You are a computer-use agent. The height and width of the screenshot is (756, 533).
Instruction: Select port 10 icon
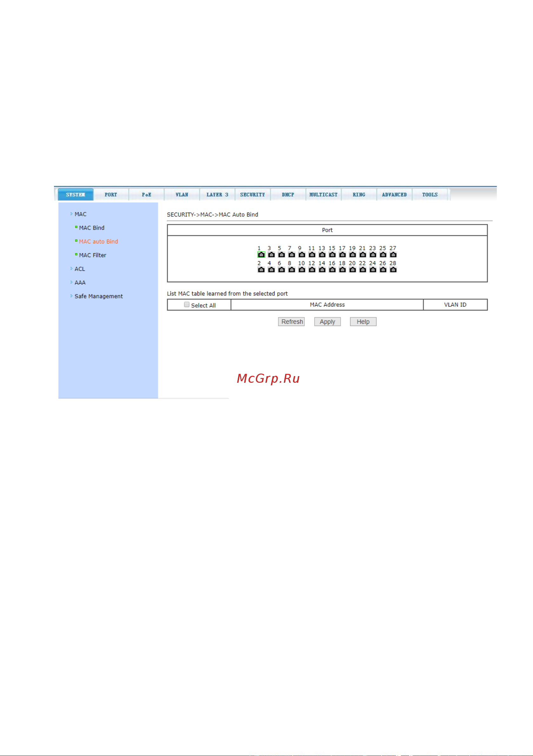(302, 270)
